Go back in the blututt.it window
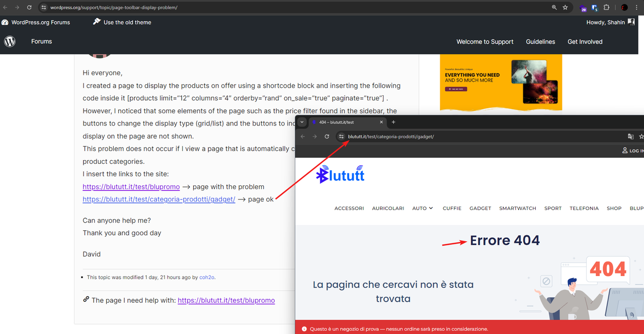The image size is (644, 334). click(x=303, y=137)
